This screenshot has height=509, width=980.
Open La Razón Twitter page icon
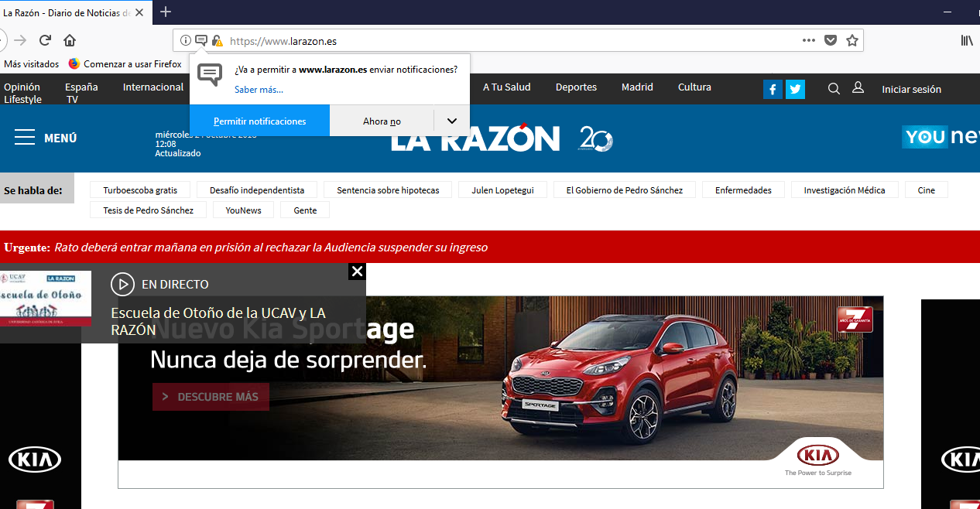coord(795,90)
